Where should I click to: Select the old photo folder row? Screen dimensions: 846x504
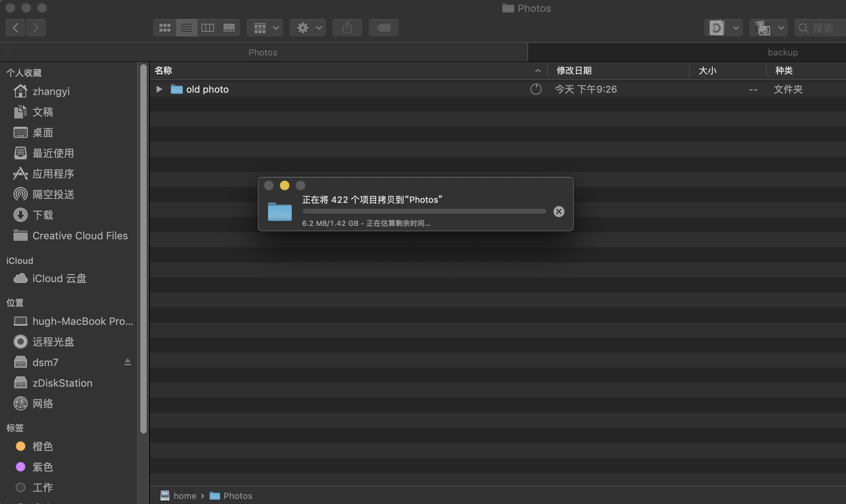tap(498, 89)
